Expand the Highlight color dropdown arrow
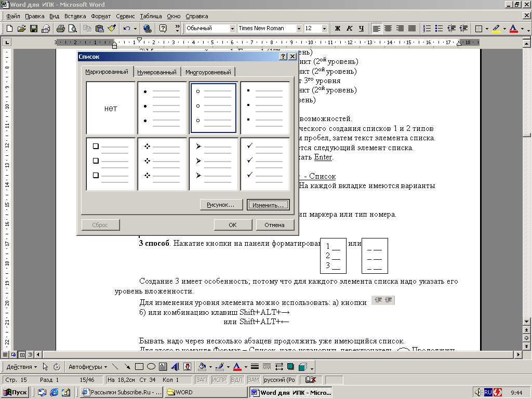The height and width of the screenshot is (399, 532). [x=504, y=29]
